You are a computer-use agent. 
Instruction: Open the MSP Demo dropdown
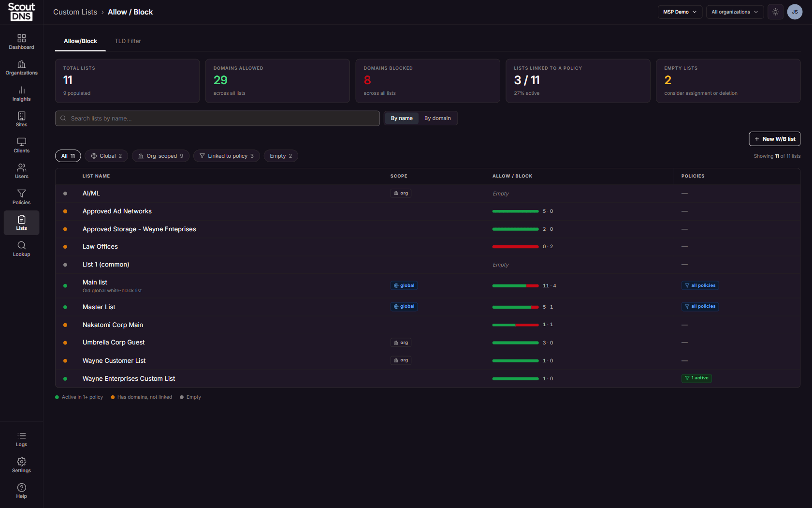pos(680,12)
